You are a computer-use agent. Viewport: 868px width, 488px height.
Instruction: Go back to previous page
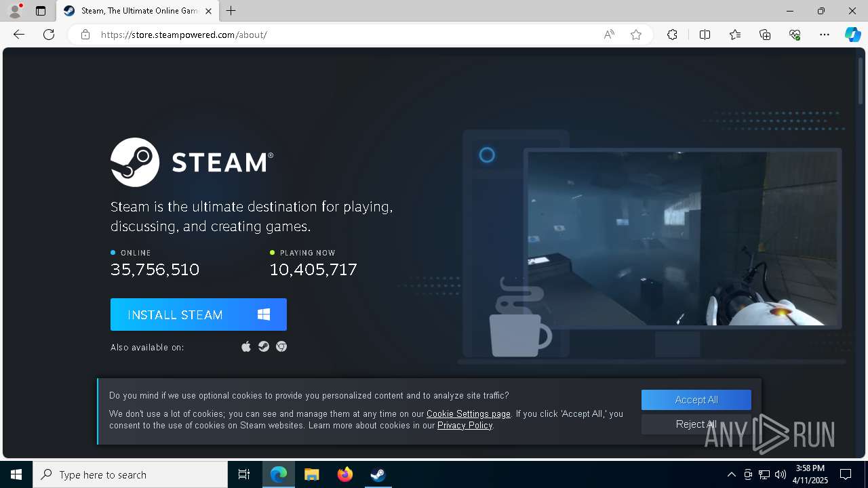[19, 35]
